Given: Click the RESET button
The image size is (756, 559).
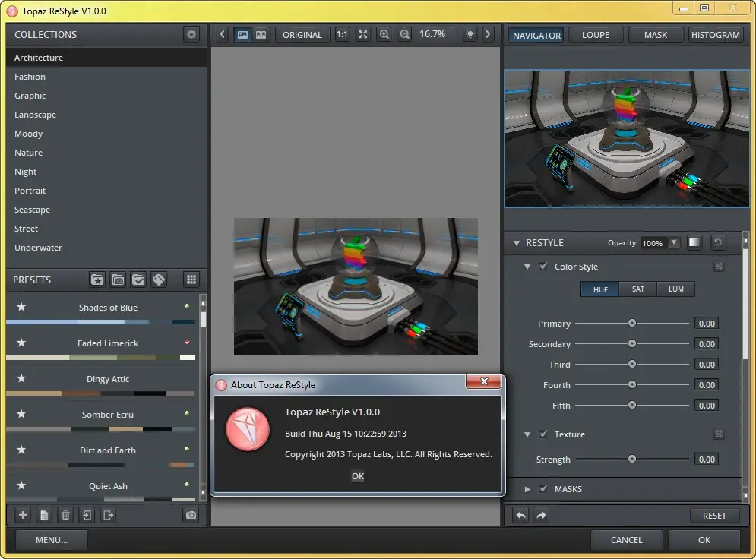Looking at the screenshot, I should (x=714, y=516).
